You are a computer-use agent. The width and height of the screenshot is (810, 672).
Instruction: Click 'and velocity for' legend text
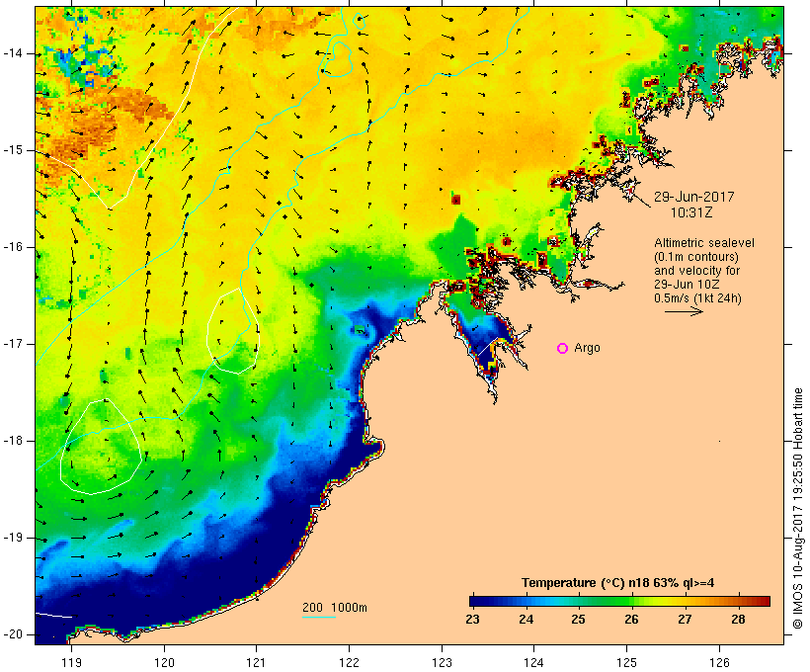pyautogui.click(x=696, y=271)
